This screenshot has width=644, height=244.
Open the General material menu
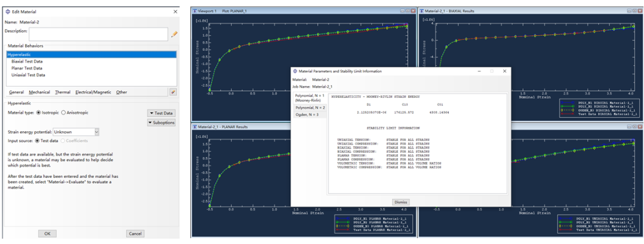coord(17,92)
